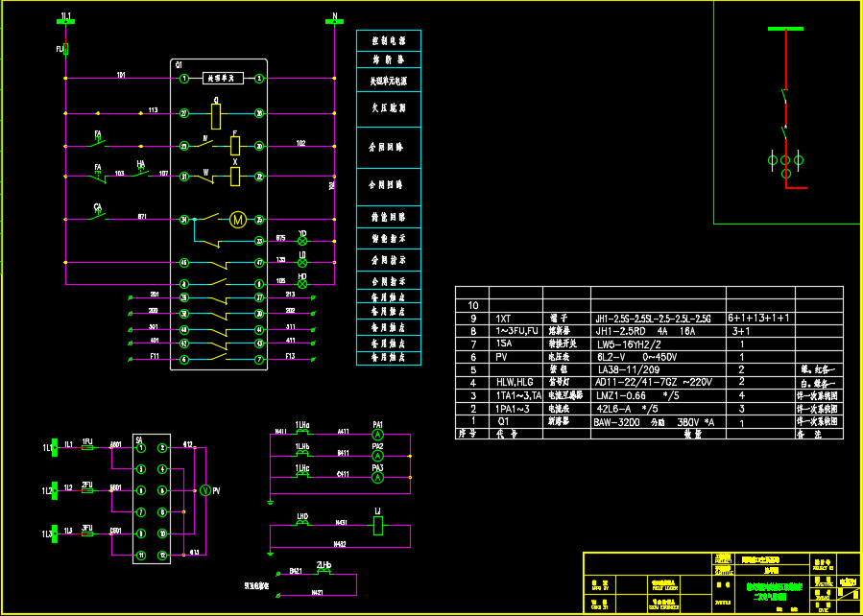This screenshot has height=616, width=863.
Task: Click the HA pushbutton switch symbol
Action: (141, 174)
